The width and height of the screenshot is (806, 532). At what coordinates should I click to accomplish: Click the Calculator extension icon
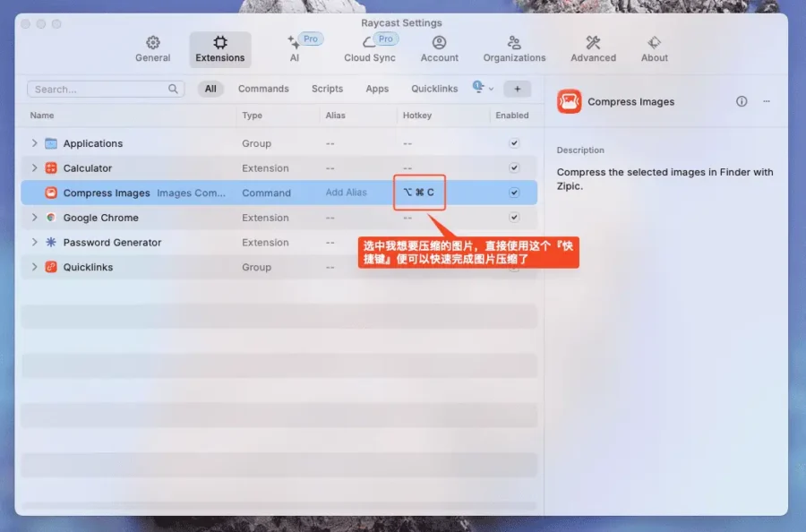pyautogui.click(x=51, y=167)
